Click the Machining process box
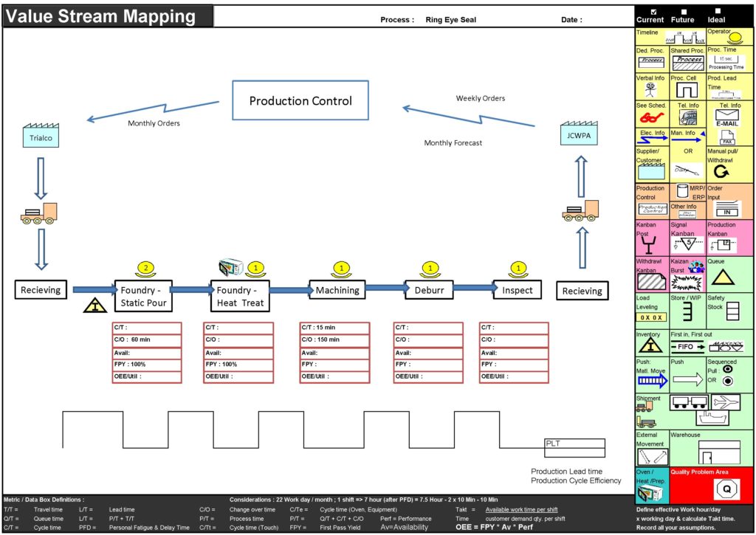 [337, 291]
